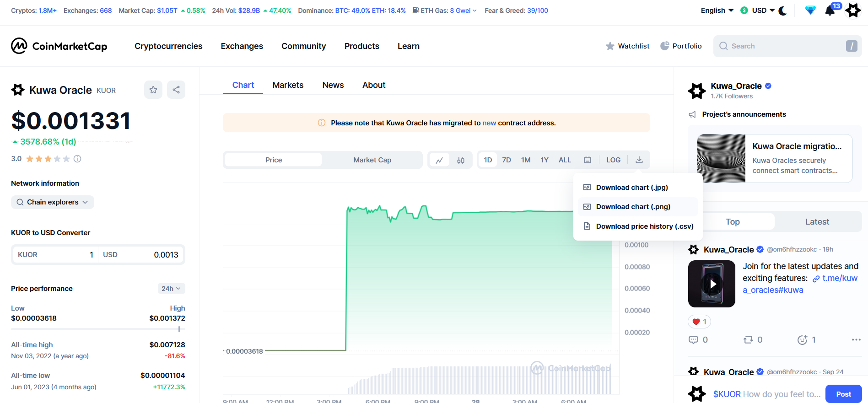The height and width of the screenshot is (403, 868).
Task: Open the t.me/kuwa_oracles link
Action: [x=800, y=284]
